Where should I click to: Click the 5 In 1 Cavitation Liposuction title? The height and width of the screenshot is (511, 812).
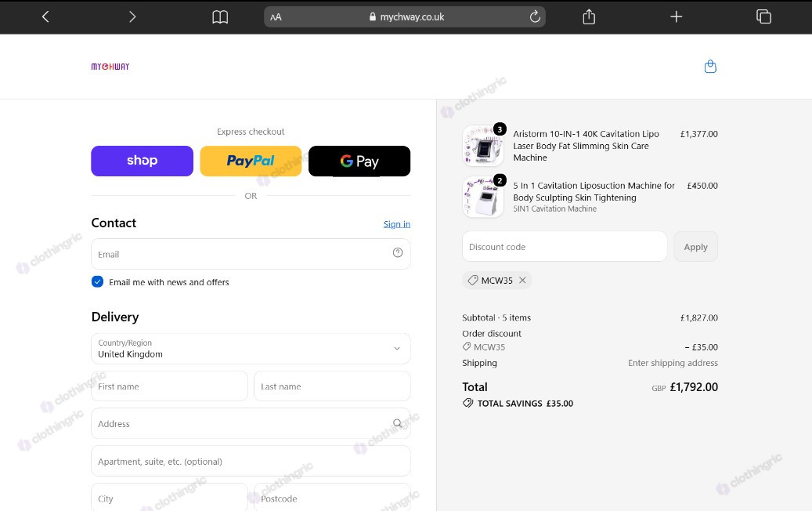[x=594, y=191]
